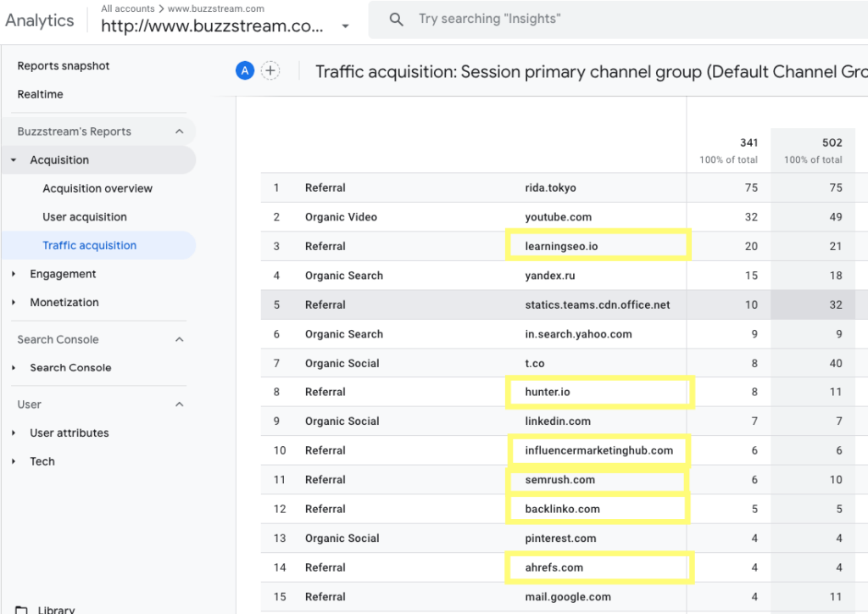The image size is (868, 614).
Task: Open the Reports snapshot page
Action: [63, 65]
